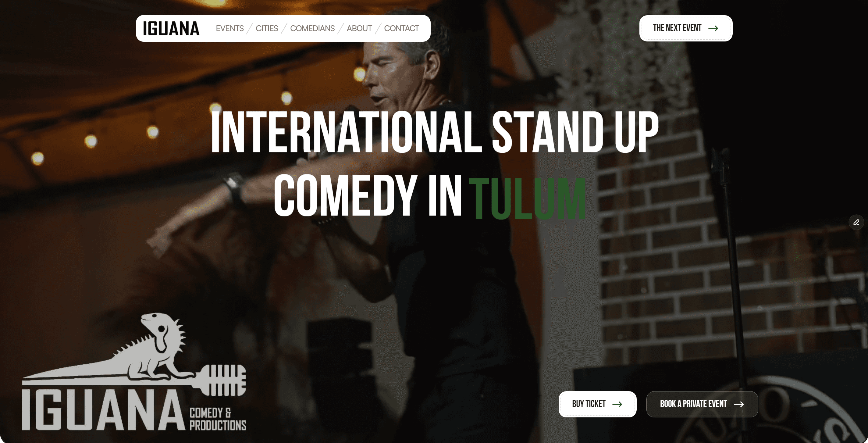This screenshot has width=868, height=443.
Task: Click the Comedy & Productions logo text
Action: point(218,419)
